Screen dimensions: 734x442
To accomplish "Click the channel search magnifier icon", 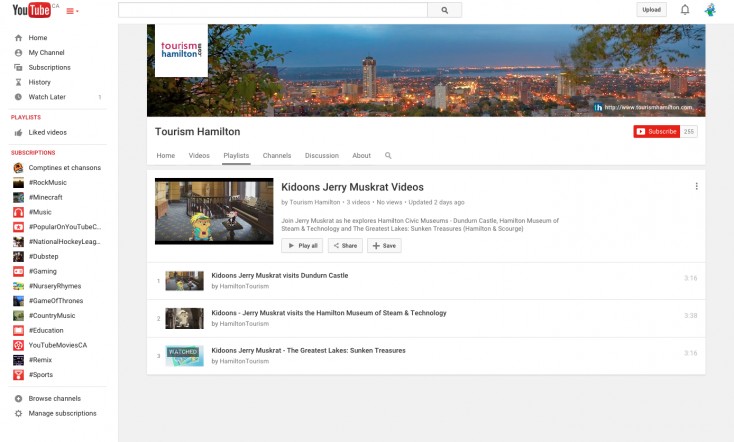I will click(388, 155).
